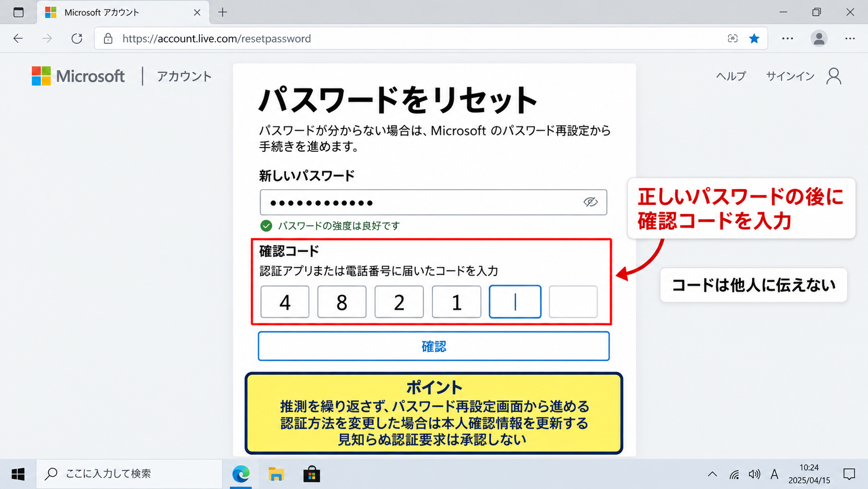This screenshot has width=868, height=489.
Task: Click the サインイン link
Action: [x=791, y=76]
